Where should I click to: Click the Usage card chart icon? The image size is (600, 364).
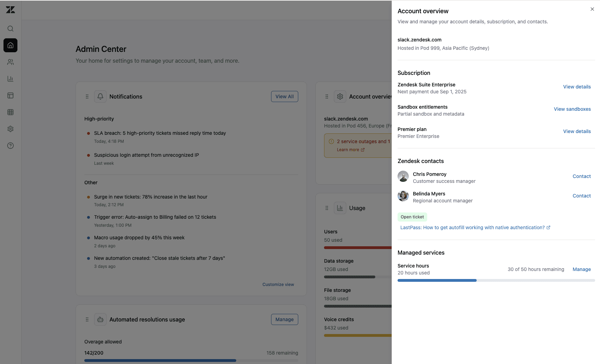coord(340,208)
